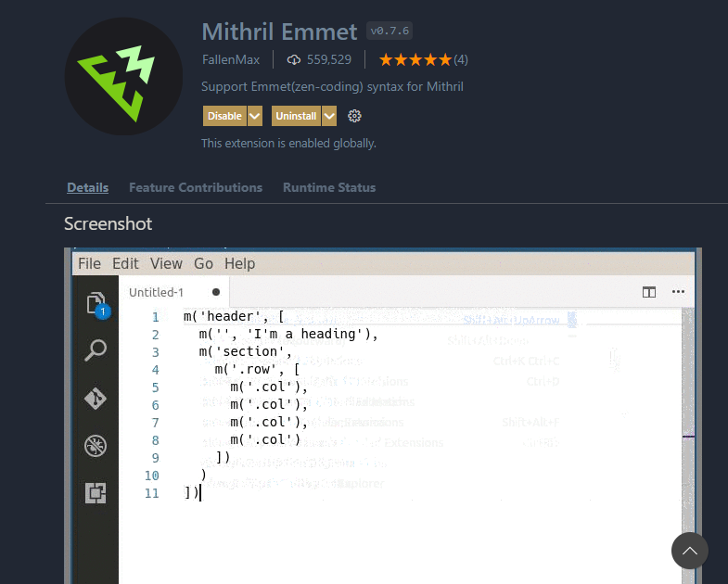Click the code line m('section',

coord(246,352)
